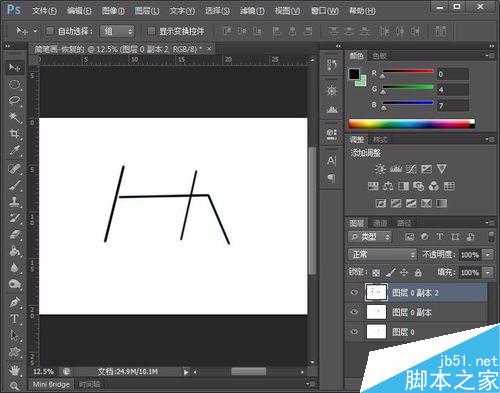Select the Paint Bucket tool
Image resolution: width=500 pixels, height=393 pixels.
(14, 251)
